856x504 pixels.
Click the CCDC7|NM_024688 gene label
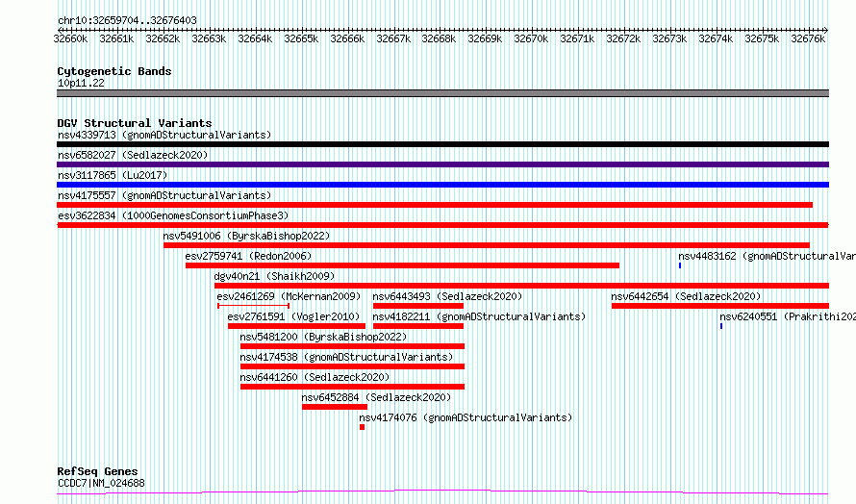coord(101,483)
